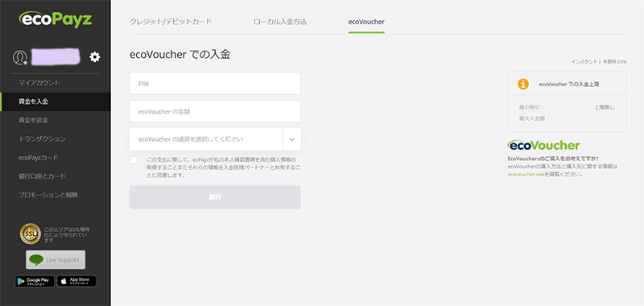The image size is (644, 306).
Task: Click the 最小取引 label
Action: click(531, 108)
